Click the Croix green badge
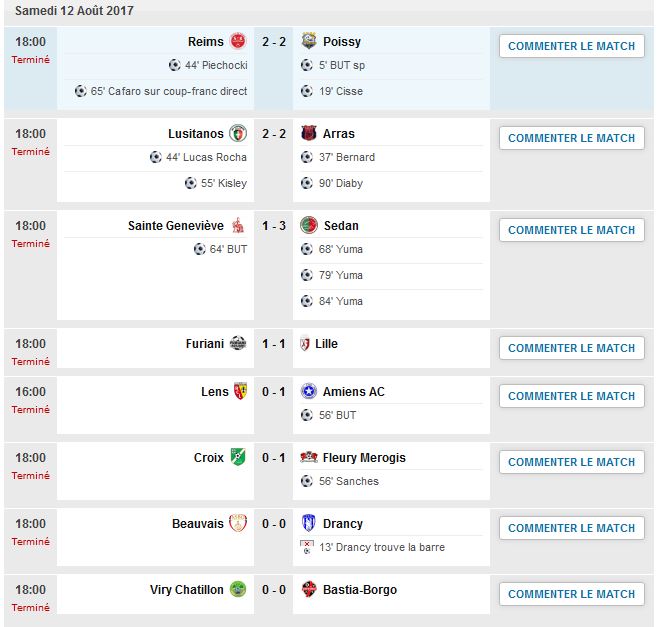Image resolution: width=659 pixels, height=627 pixels. (x=238, y=457)
